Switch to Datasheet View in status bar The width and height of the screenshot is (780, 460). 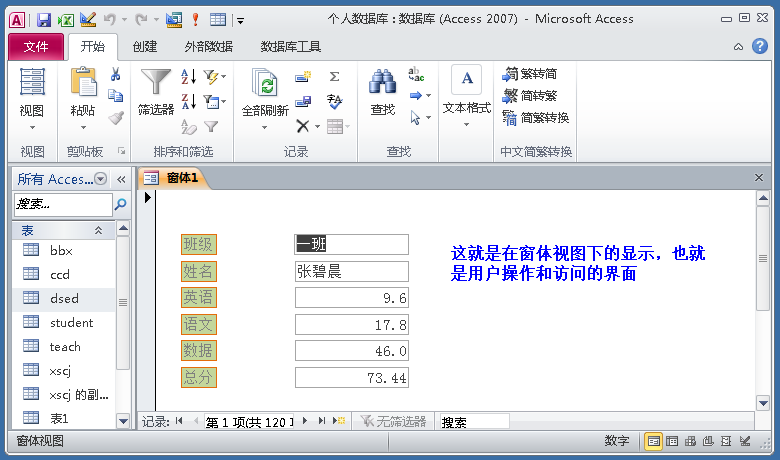(x=672, y=441)
